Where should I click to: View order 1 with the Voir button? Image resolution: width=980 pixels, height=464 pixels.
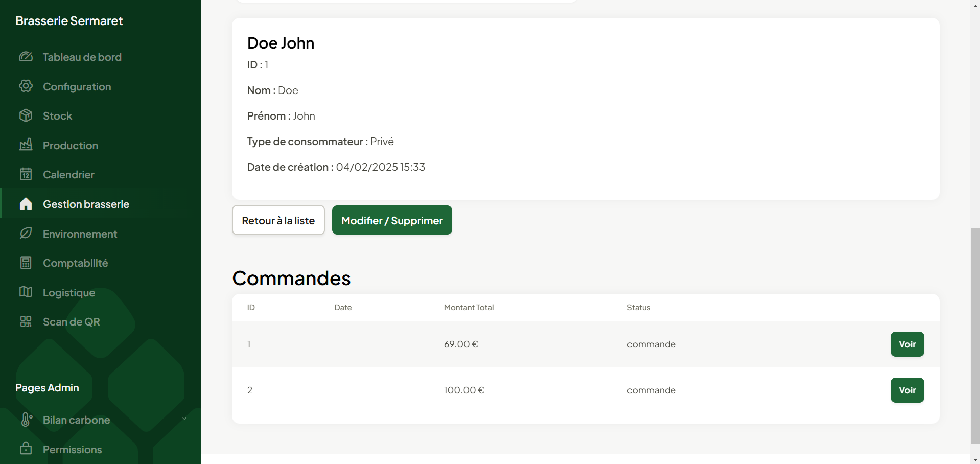pyautogui.click(x=907, y=344)
